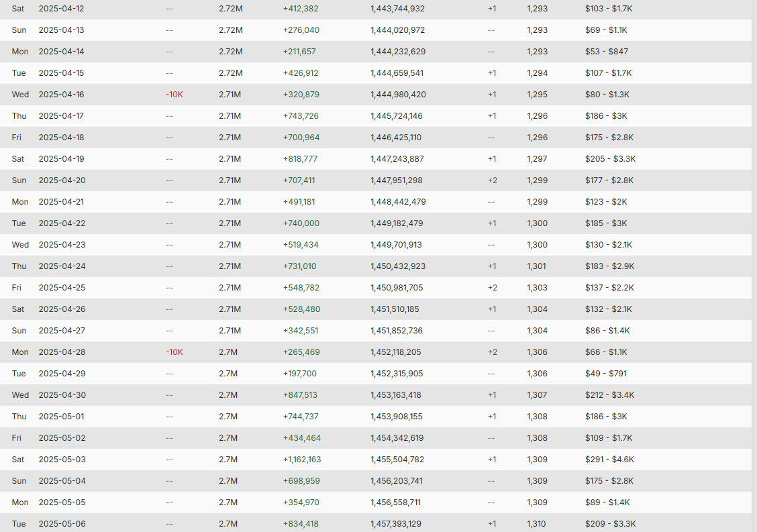Screen dimensions: 757x532
Task: Click the -10K subscriber change on 2025-04-28
Action: (174, 352)
